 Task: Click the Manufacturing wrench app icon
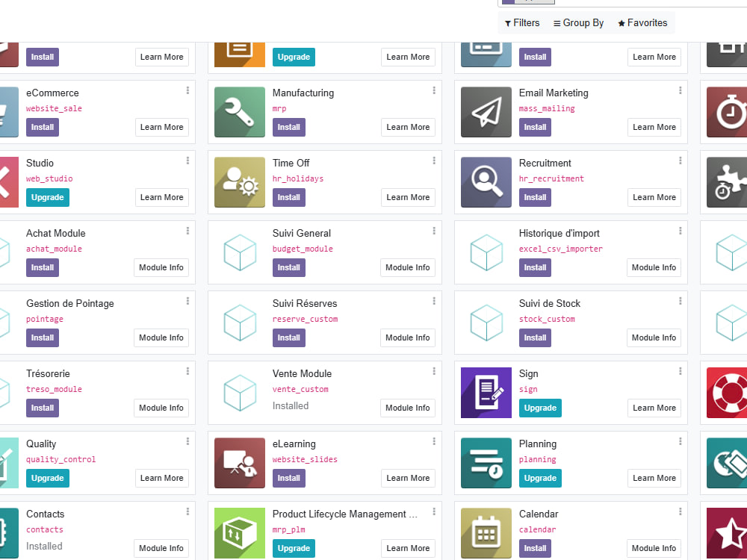pyautogui.click(x=240, y=112)
